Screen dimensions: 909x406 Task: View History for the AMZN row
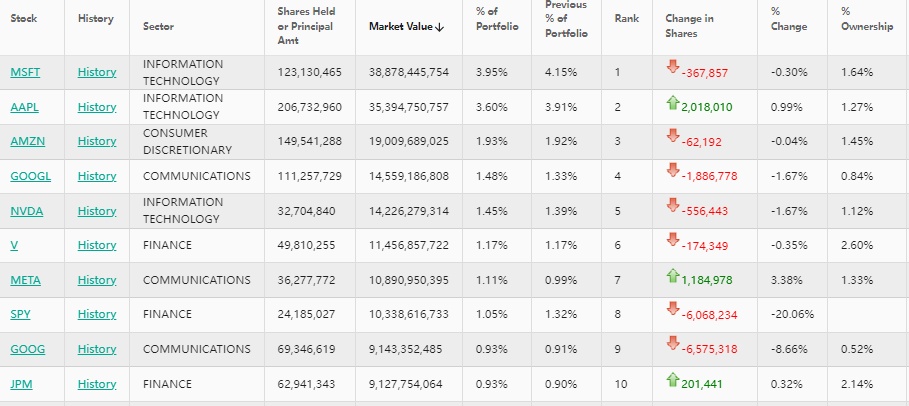(x=97, y=142)
